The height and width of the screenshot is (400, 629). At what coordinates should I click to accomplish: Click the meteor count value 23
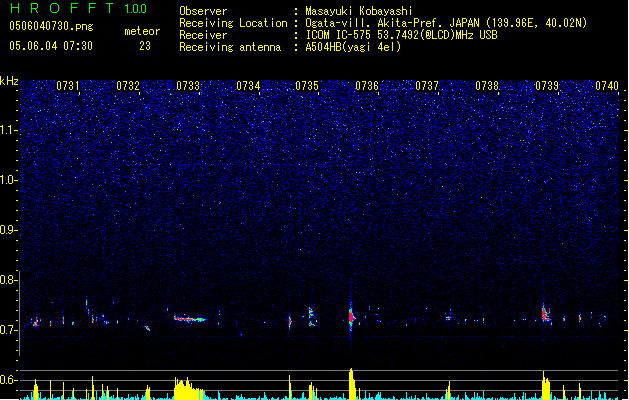[145, 46]
